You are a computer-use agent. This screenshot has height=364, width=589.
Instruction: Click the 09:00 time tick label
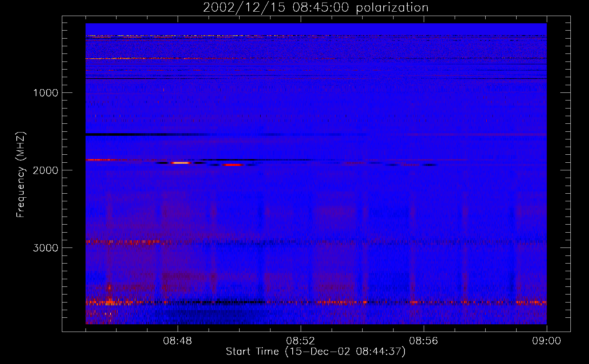click(547, 341)
